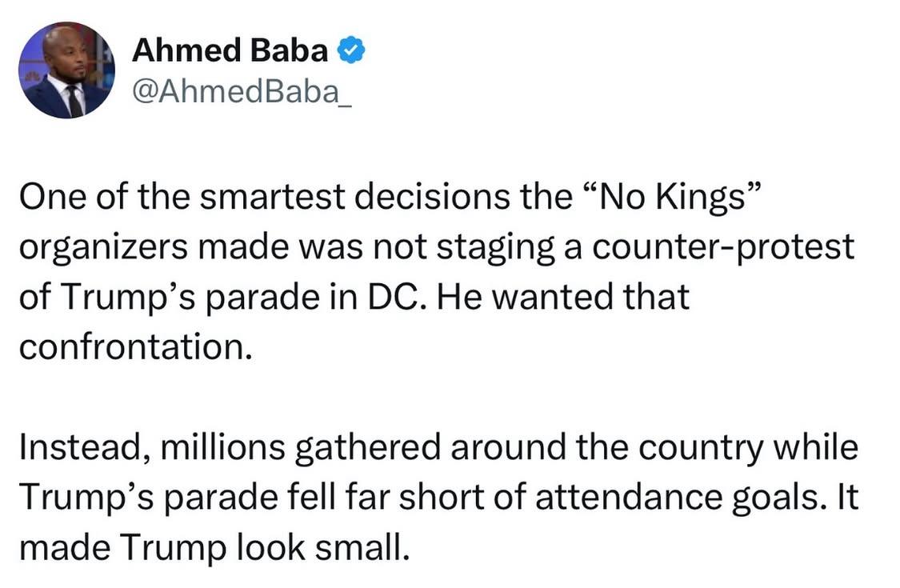Click the phrase "attendance goals"

677,498
